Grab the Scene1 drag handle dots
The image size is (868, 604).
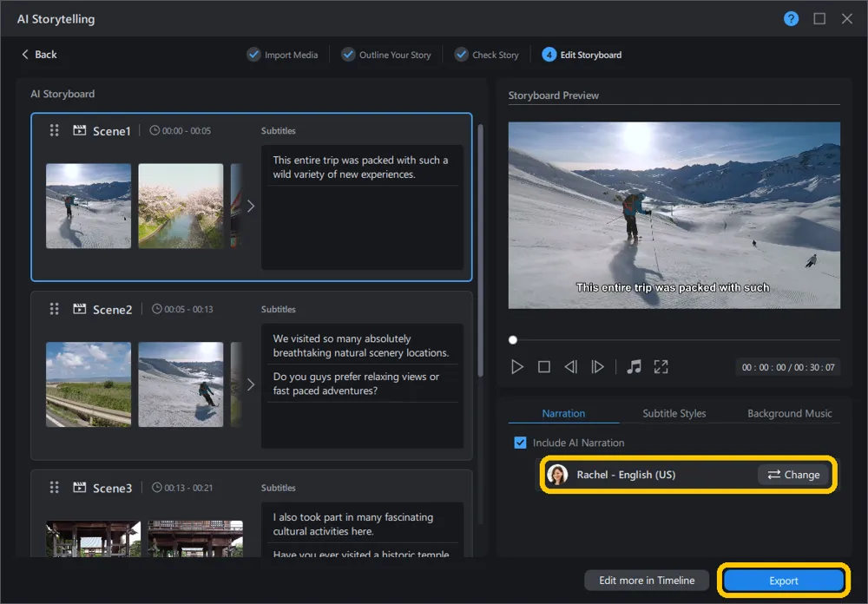point(54,130)
